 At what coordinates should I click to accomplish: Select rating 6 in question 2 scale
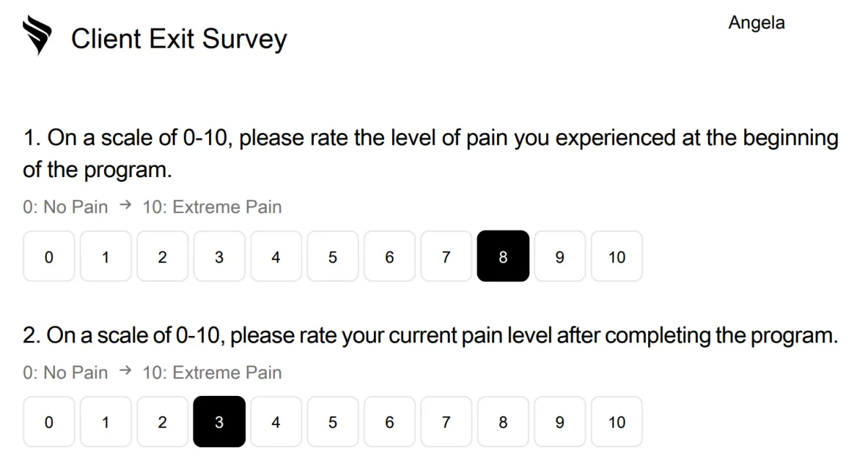point(390,422)
